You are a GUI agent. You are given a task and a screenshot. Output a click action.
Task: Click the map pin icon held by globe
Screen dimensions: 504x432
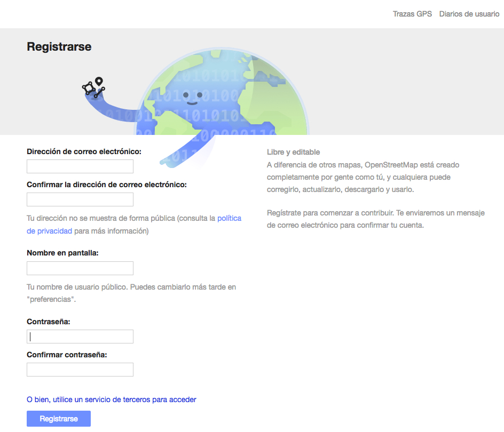(x=99, y=82)
